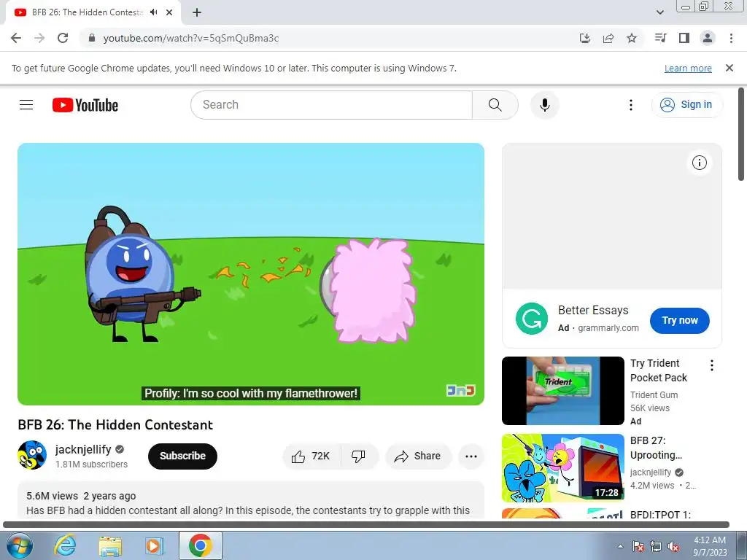Open Windows Media Player from taskbar
The width and height of the screenshot is (747, 560).
155,545
